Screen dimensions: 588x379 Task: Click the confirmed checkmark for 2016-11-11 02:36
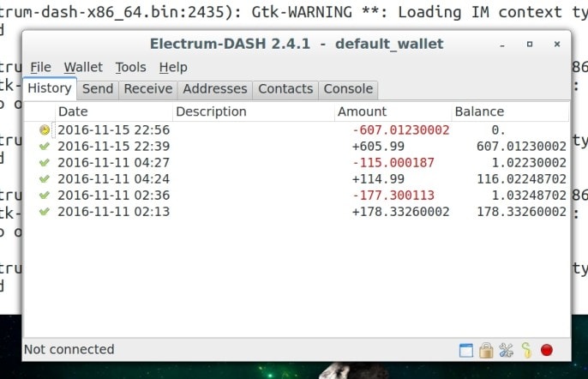click(x=45, y=196)
